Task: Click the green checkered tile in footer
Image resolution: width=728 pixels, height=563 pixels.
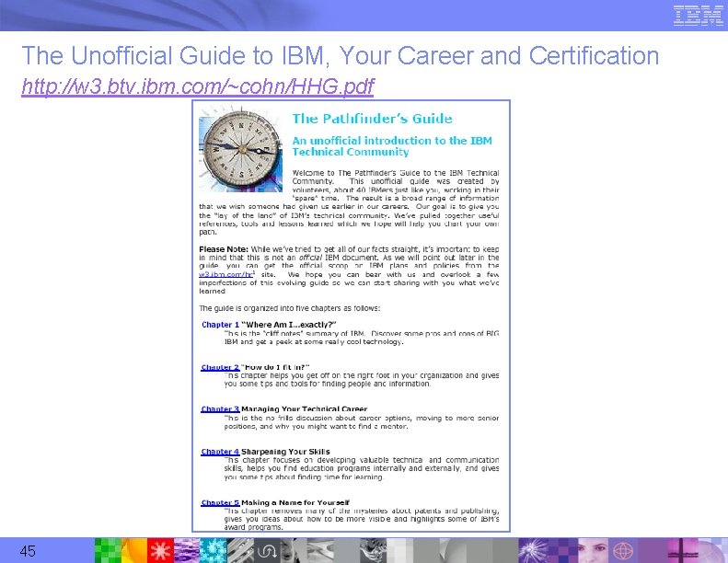Action: (x=108, y=550)
